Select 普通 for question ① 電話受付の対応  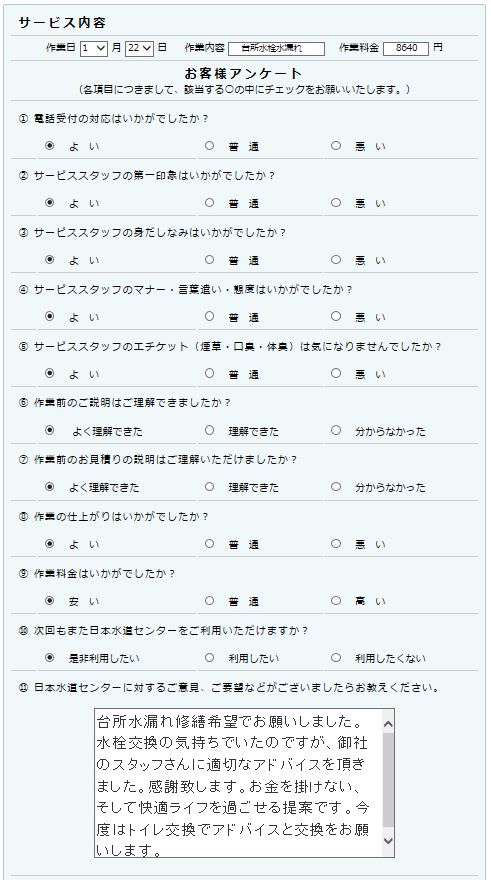pos(209,145)
